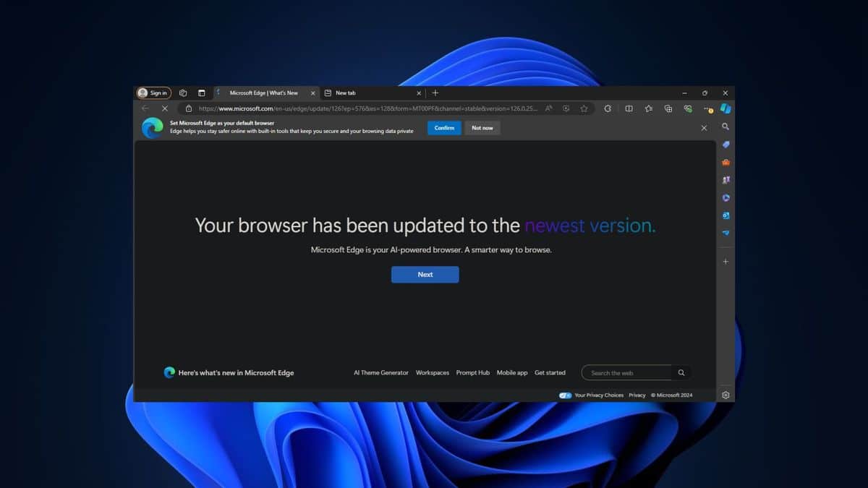Stop loading the page

pyautogui.click(x=164, y=108)
